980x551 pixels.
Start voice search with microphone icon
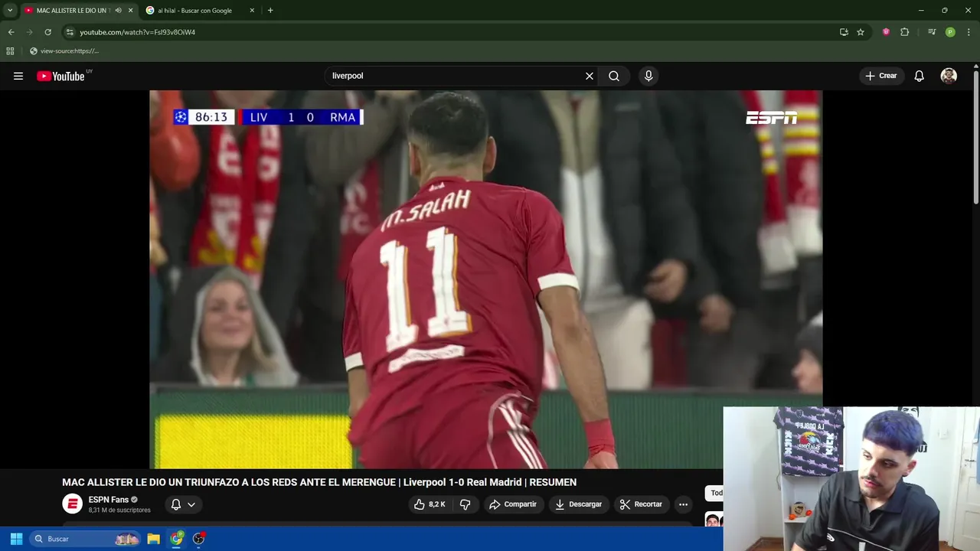[x=648, y=76]
